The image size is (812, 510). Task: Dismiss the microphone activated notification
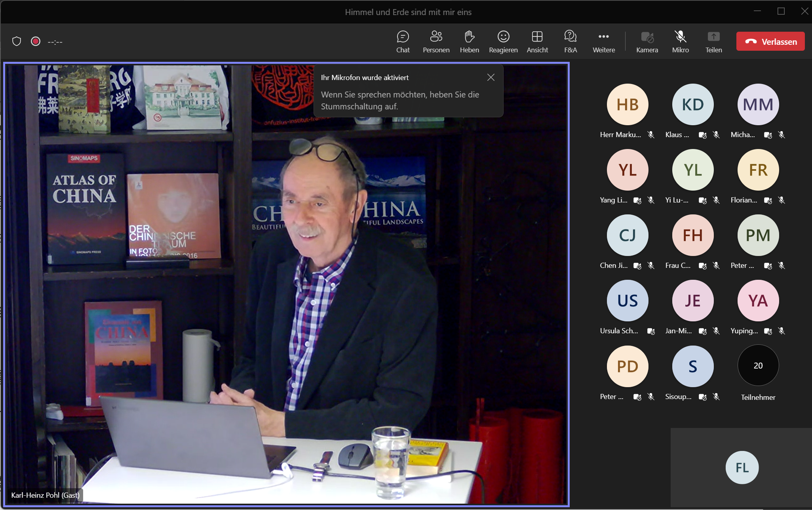[491, 77]
